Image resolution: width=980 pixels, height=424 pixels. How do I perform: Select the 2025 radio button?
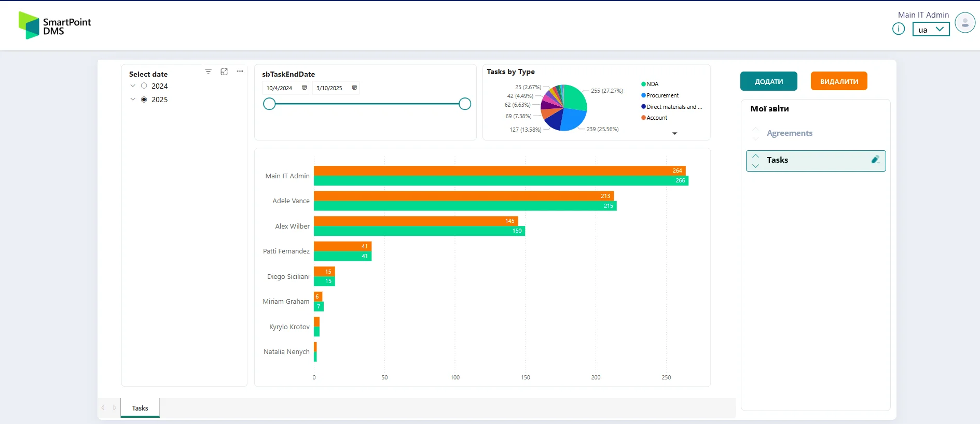[144, 100]
